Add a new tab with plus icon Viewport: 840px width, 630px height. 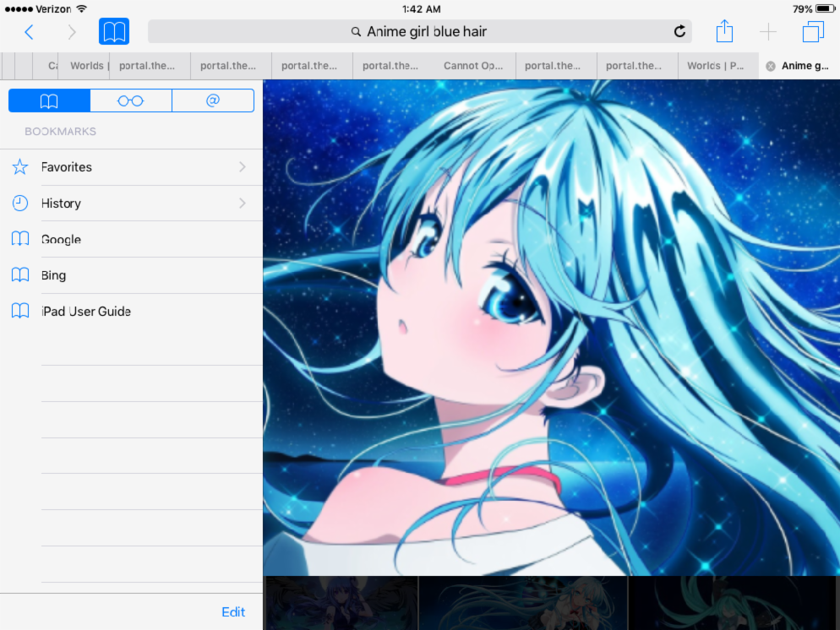pyautogui.click(x=767, y=31)
